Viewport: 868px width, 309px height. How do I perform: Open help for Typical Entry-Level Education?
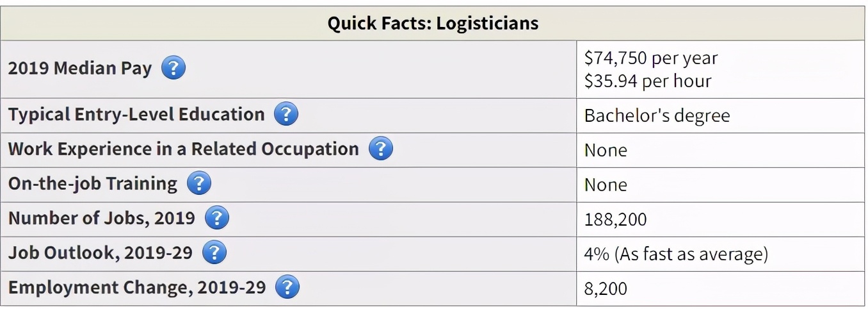(x=286, y=115)
